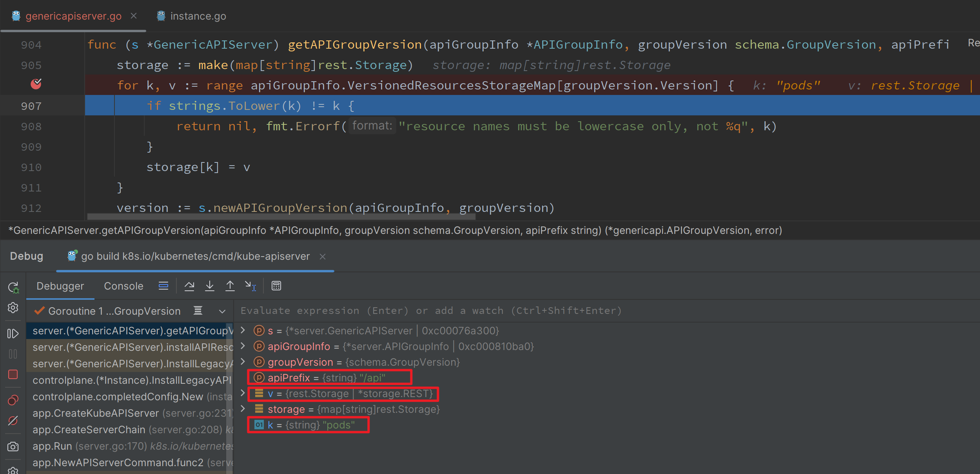Click the Evaluate expression input field

click(431, 311)
